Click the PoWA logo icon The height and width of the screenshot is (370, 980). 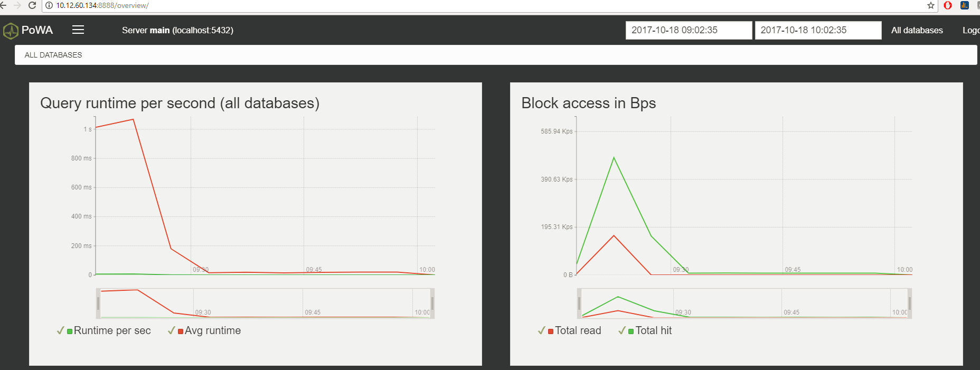coord(11,31)
